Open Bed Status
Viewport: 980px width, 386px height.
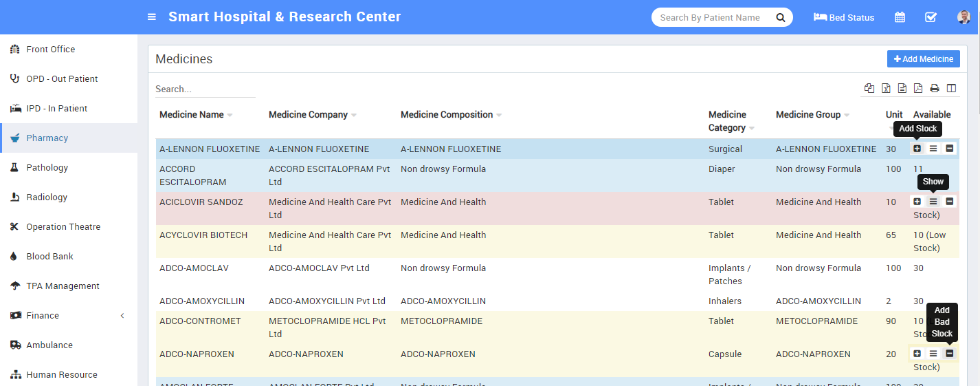(844, 17)
